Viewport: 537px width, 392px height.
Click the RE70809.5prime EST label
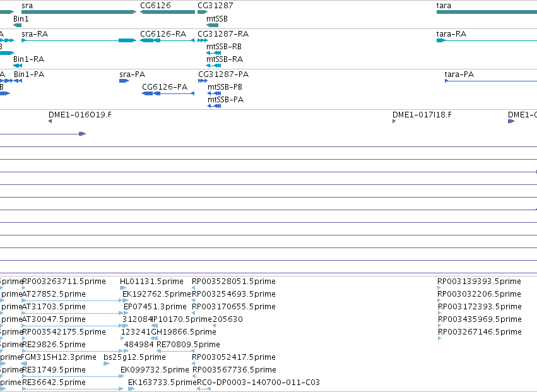(189, 345)
